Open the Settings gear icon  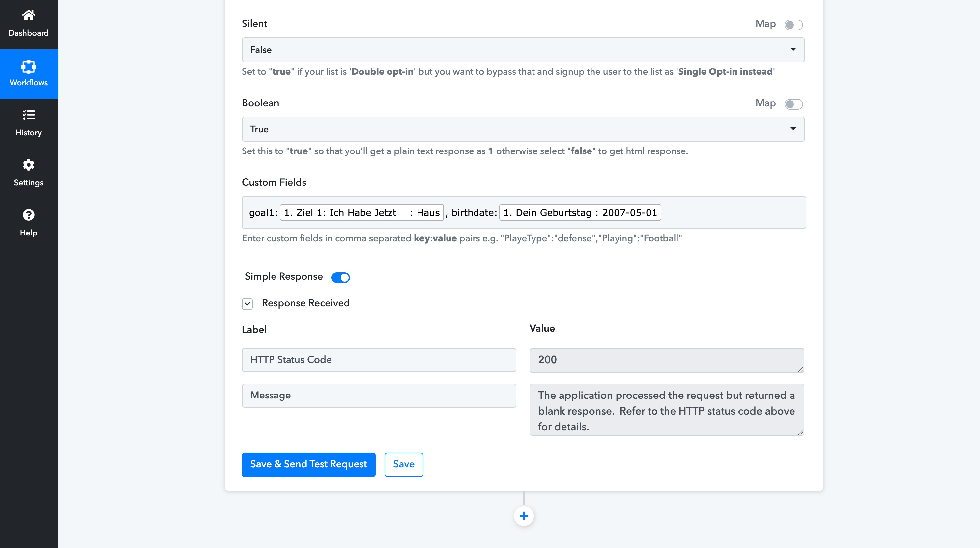pos(29,165)
